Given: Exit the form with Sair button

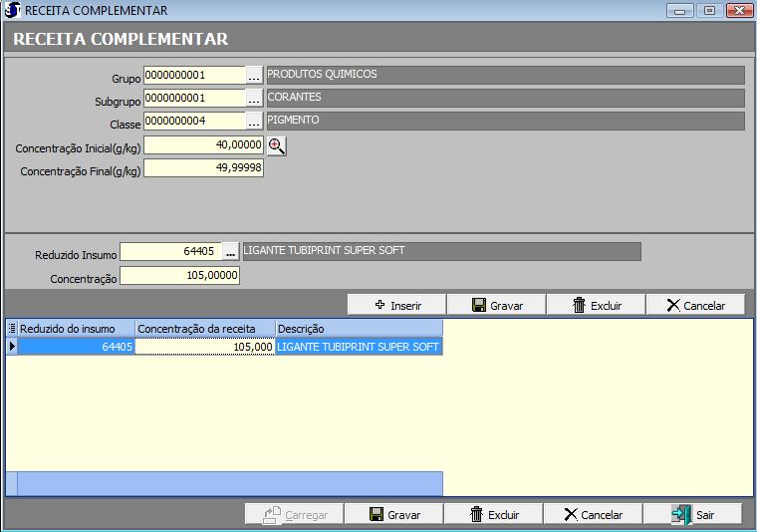Looking at the screenshot, I should (x=692, y=514).
